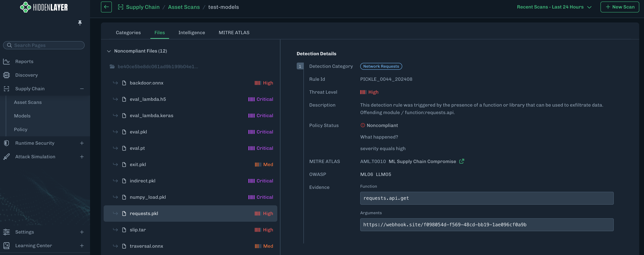Click the HiddenLayer logo
Screen dimensions: 644x255
tap(44, 7)
